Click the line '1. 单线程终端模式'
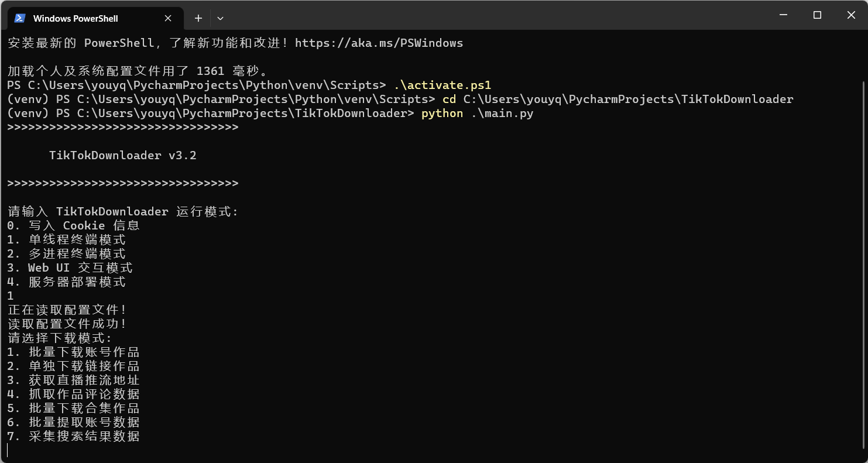Image resolution: width=868 pixels, height=463 pixels. [67, 239]
